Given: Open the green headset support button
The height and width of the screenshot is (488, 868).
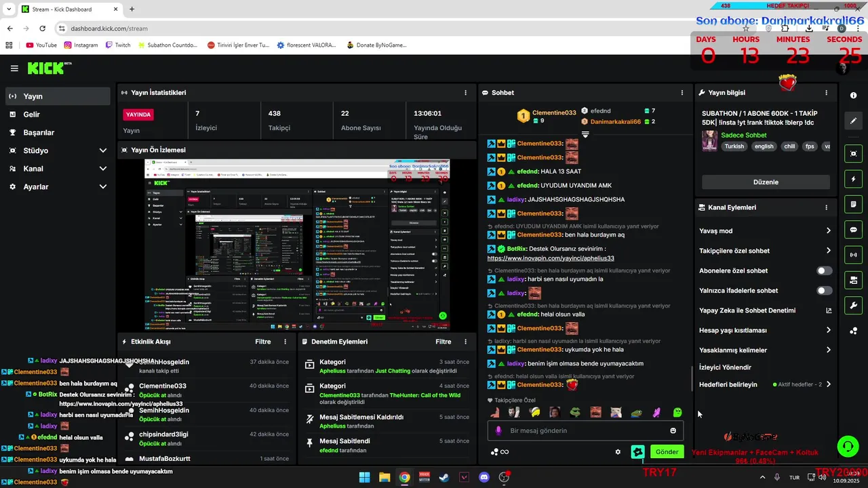Looking at the screenshot, I should [x=848, y=446].
